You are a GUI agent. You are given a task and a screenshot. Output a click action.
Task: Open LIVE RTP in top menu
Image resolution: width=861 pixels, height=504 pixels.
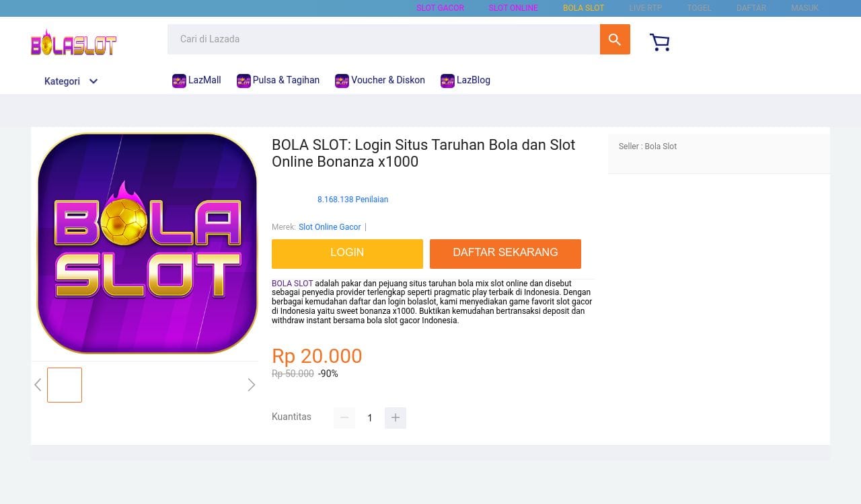coord(645,8)
